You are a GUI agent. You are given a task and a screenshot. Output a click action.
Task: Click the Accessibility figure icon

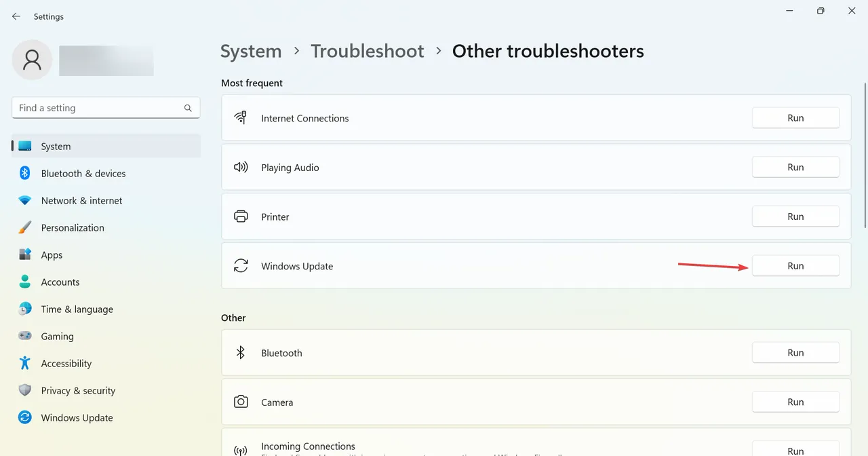pyautogui.click(x=25, y=364)
